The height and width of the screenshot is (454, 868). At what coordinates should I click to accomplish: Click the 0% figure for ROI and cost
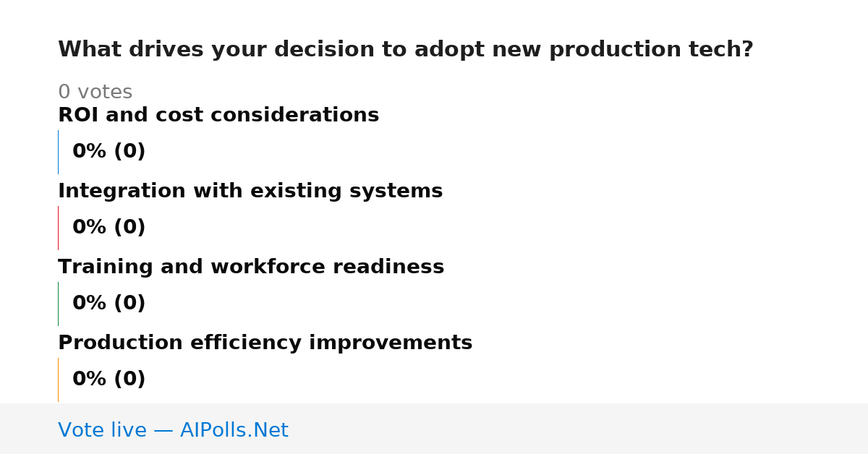[90, 152]
